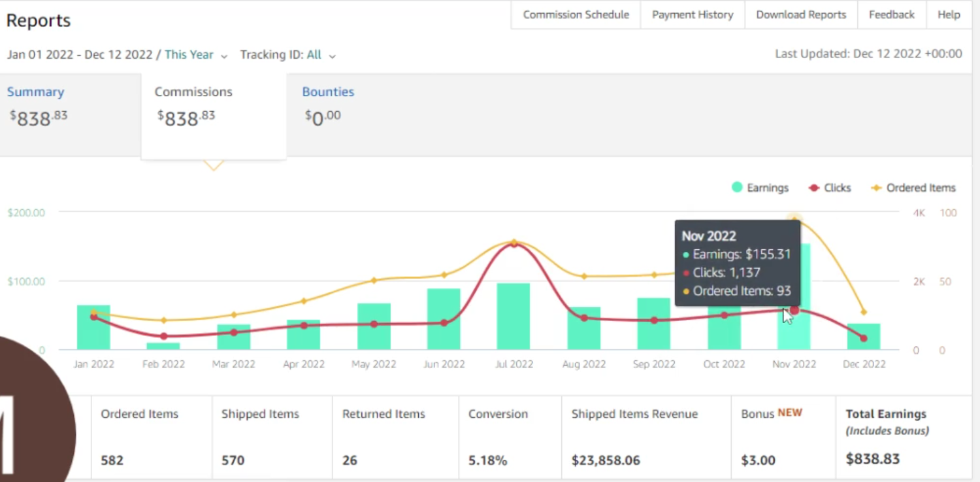Click the Dec 2022 earnings bar

coord(864,337)
